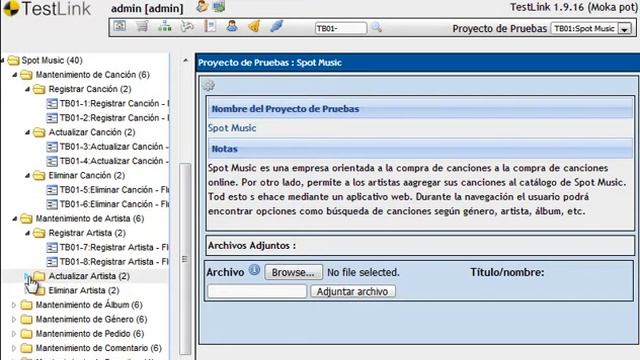Click the magnifier search icon
Screen dimensions: 640x360
(x=376, y=27)
